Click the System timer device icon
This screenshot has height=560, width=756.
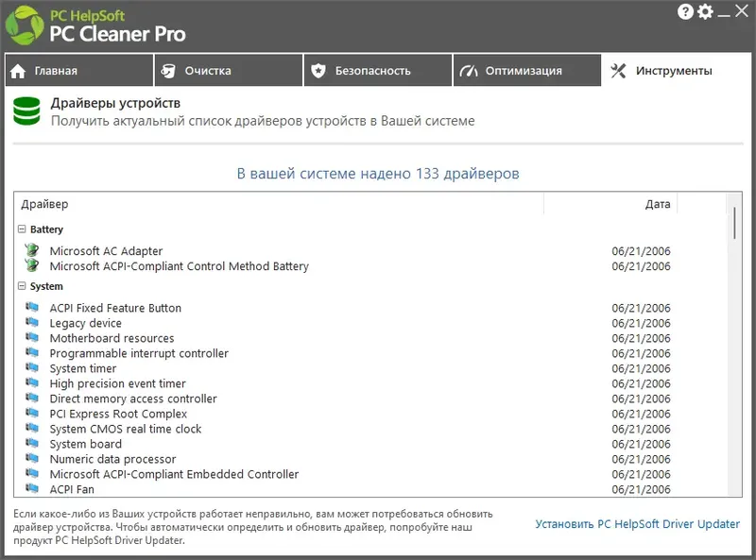coord(32,368)
